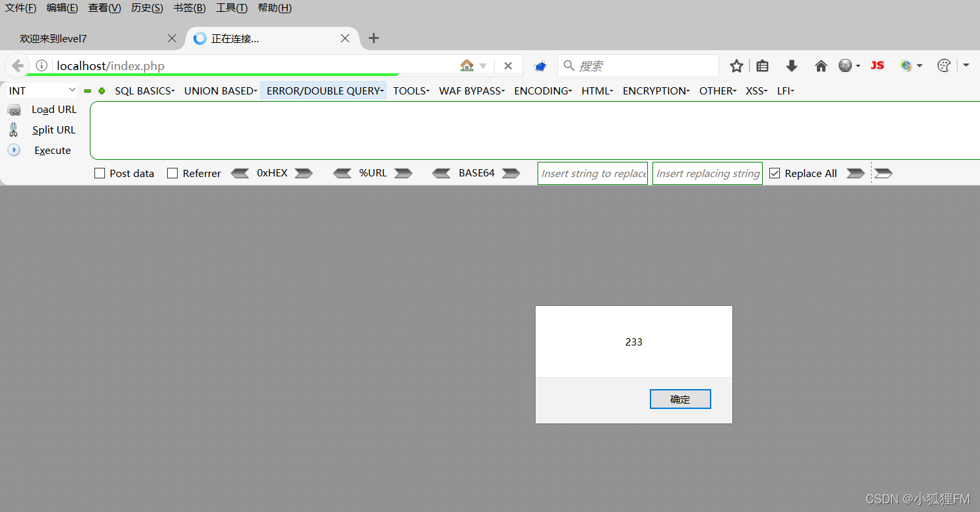The image size is (980, 512).
Task: Click the right arrow beside 0xHEX
Action: pyautogui.click(x=304, y=173)
